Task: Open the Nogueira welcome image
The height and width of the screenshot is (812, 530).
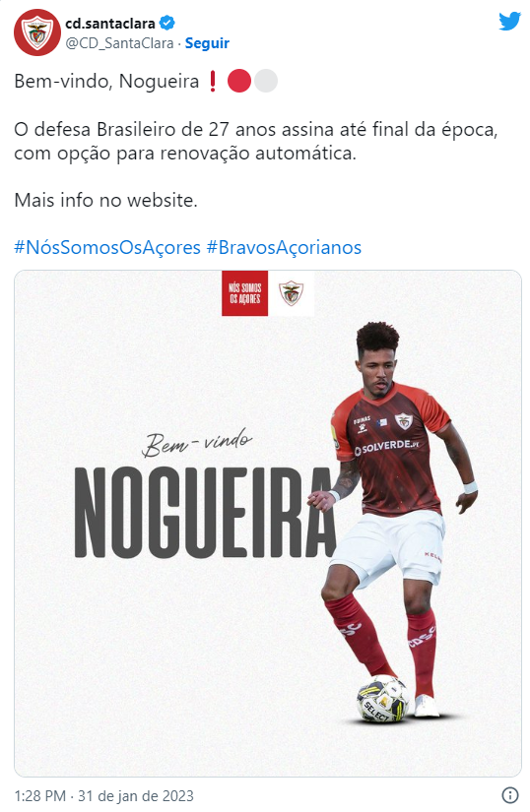Action: (x=268, y=523)
